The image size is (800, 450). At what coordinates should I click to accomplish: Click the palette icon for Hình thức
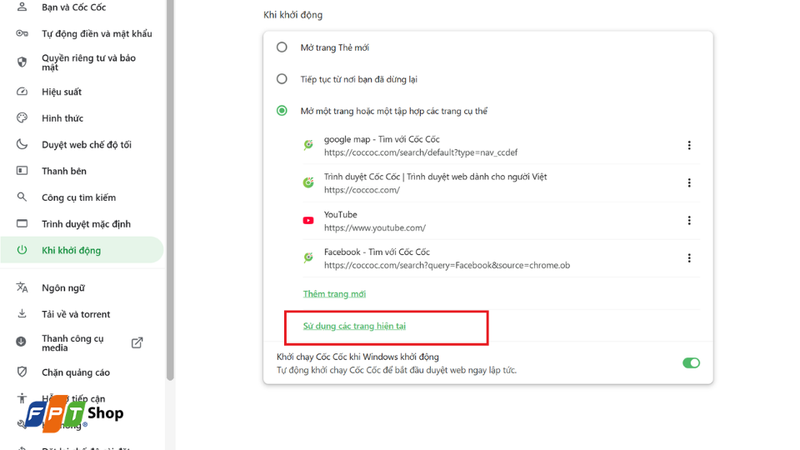(x=22, y=118)
